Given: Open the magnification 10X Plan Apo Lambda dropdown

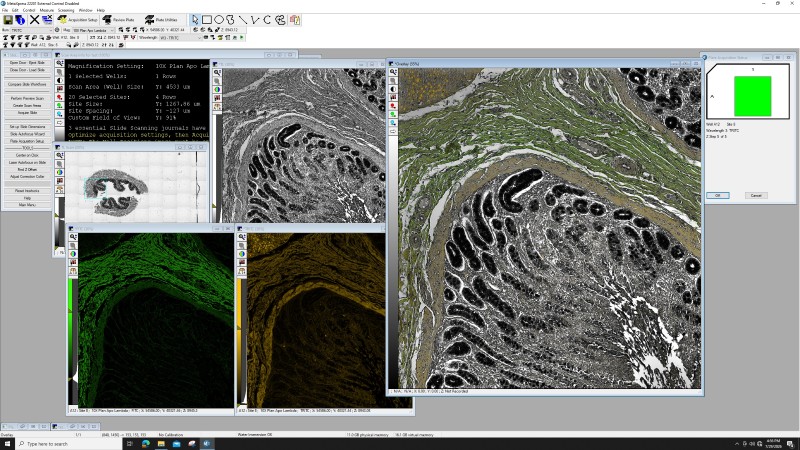Looking at the screenshot, I should click(93, 30).
